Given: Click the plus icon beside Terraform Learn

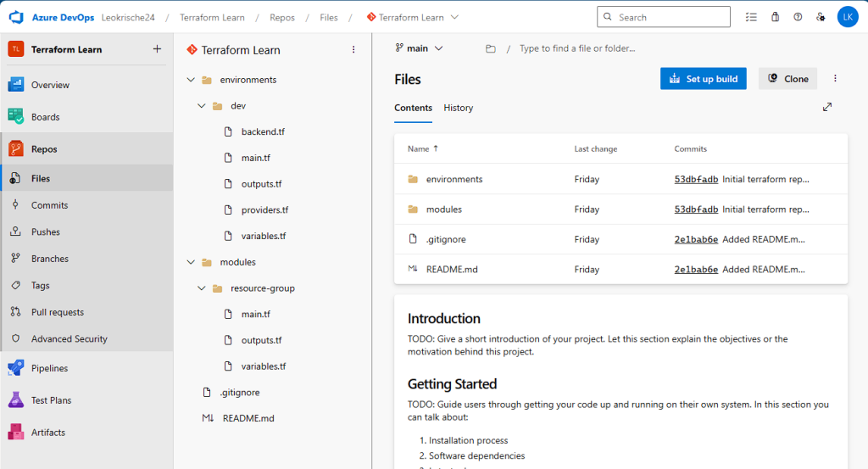Looking at the screenshot, I should pyautogui.click(x=157, y=49).
